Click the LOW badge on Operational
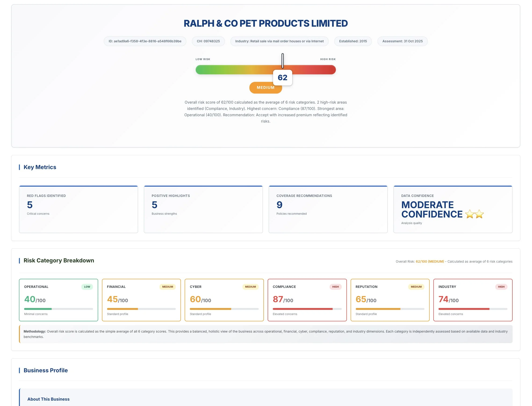The image size is (532, 406). point(87,287)
